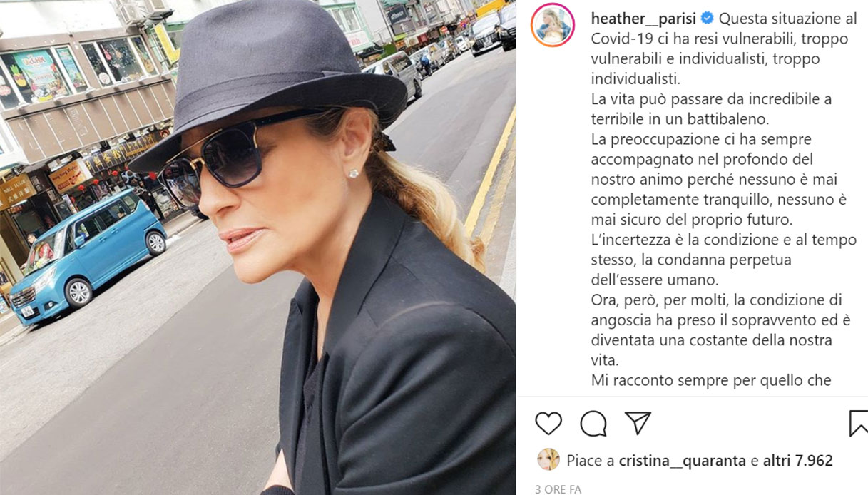
Task: Save the post using the bookmark icon
Action: pos(859,423)
